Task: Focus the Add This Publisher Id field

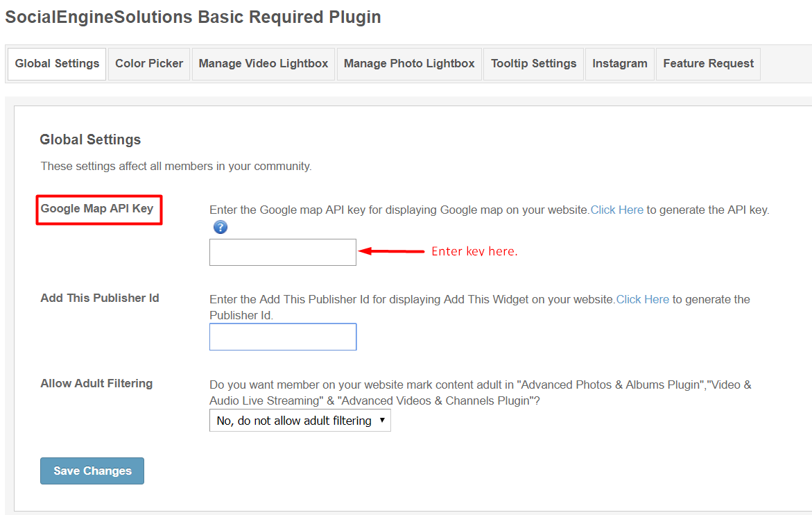Action: coord(283,337)
